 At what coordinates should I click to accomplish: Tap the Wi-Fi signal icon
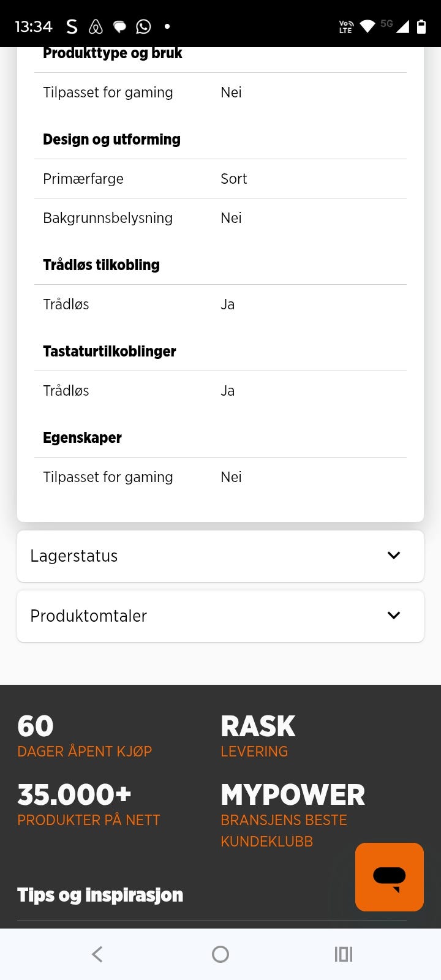coord(367,26)
